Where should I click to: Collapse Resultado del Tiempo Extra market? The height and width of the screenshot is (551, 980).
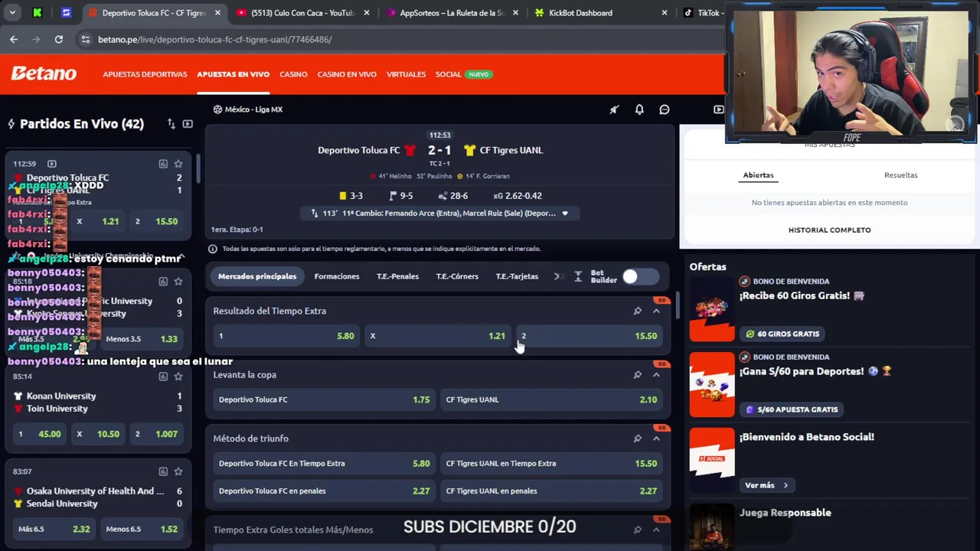pos(656,311)
